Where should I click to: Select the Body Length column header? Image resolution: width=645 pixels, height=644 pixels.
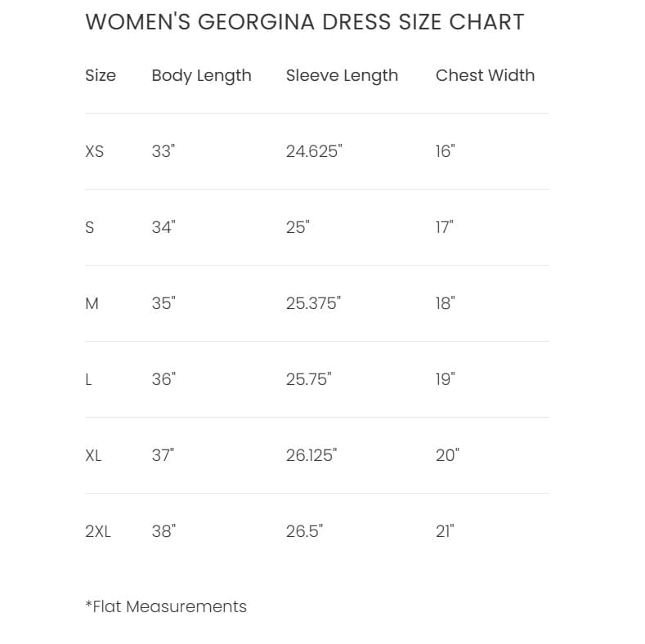click(201, 75)
